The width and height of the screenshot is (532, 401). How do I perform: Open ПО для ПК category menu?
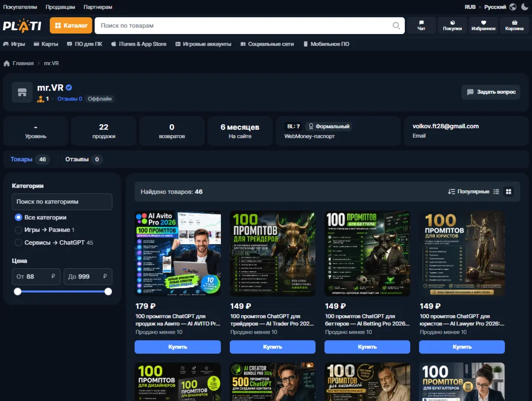point(84,44)
